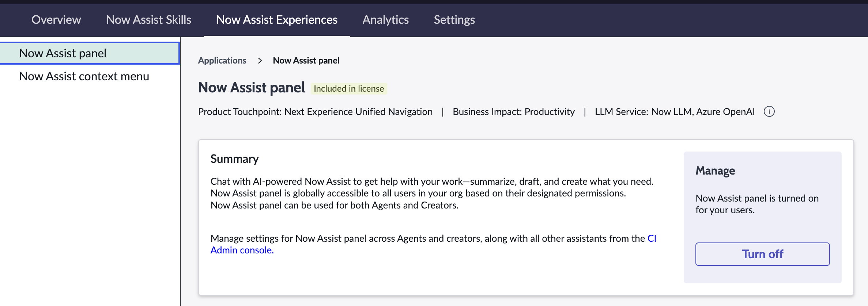Click the Summary heading
The width and height of the screenshot is (868, 306).
234,159
